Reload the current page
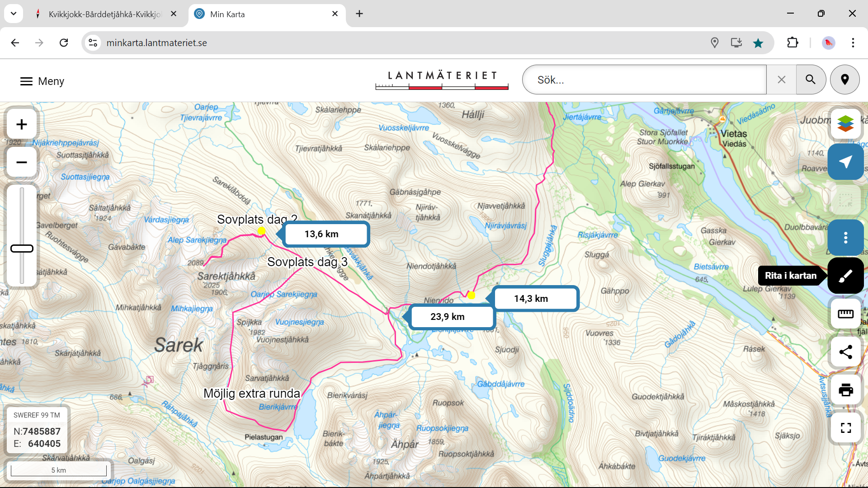 [64, 43]
